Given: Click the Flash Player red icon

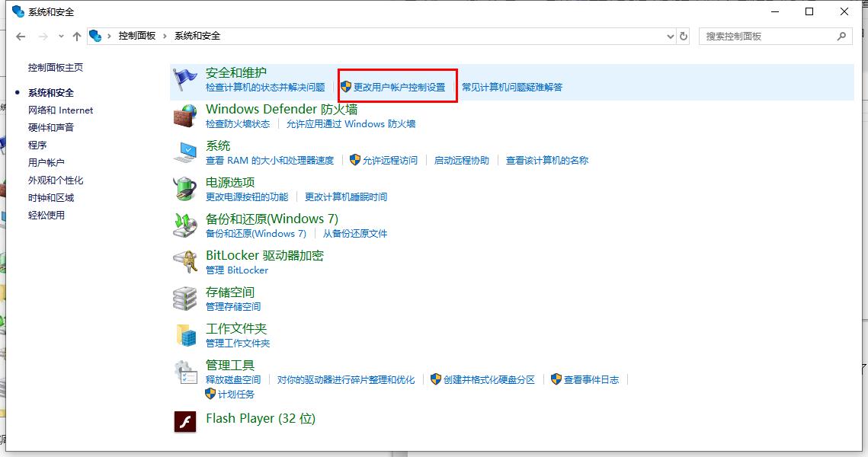Looking at the screenshot, I should [185, 422].
